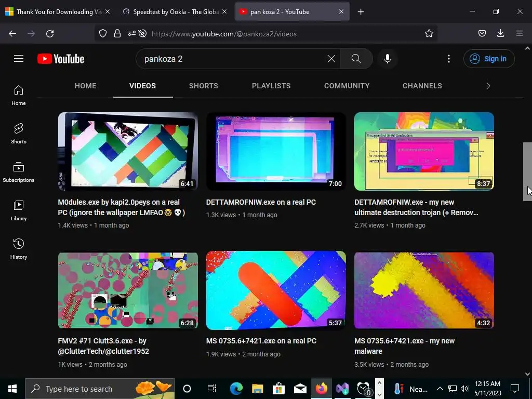532x399 pixels.
Task: Click title M0dules.exe by kapi2.0peys on a real PC
Action: (x=122, y=207)
